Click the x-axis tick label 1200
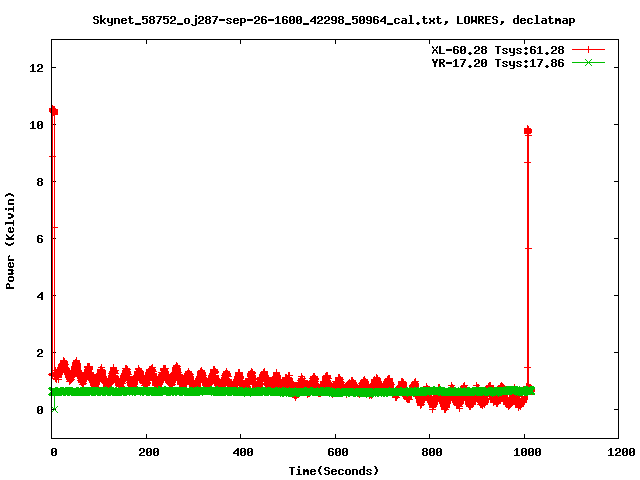The width and height of the screenshot is (640, 480). (x=621, y=452)
